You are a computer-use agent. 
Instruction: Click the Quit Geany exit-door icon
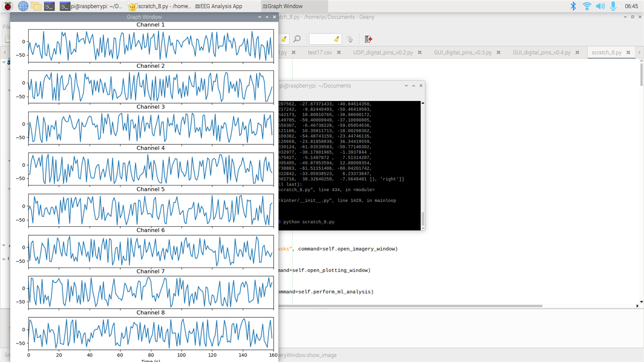tap(368, 39)
